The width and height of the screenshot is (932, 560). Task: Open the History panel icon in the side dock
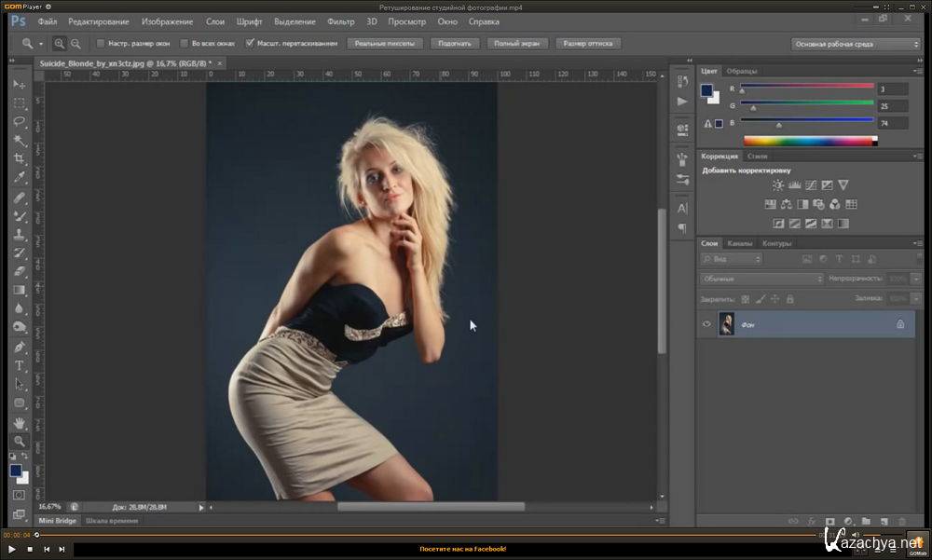pyautogui.click(x=682, y=82)
